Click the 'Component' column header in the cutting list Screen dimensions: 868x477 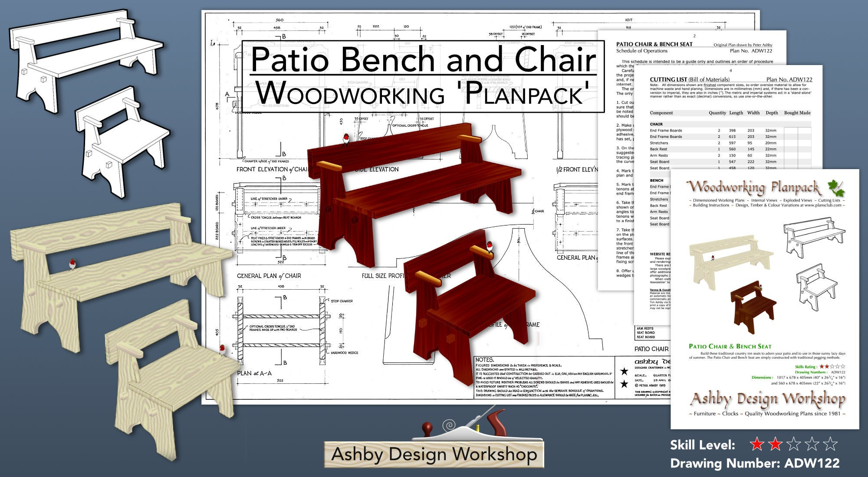(x=661, y=113)
